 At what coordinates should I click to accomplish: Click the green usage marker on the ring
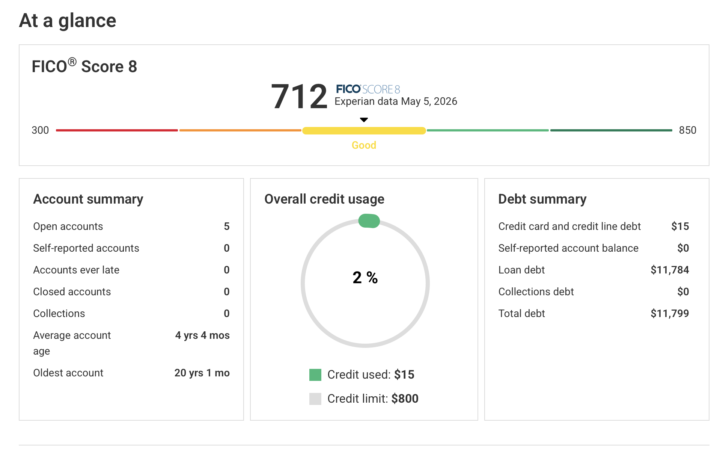[x=369, y=221]
